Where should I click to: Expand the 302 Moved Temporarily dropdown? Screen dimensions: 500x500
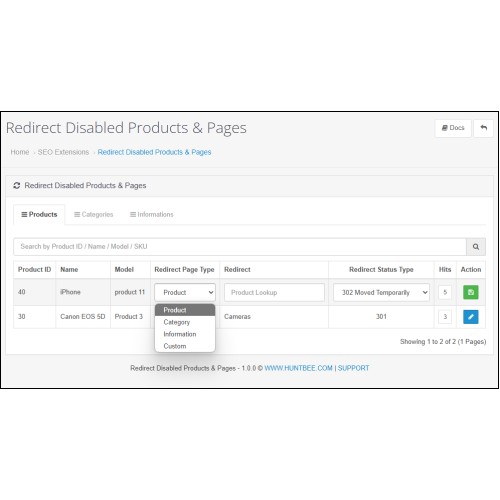tap(381, 292)
